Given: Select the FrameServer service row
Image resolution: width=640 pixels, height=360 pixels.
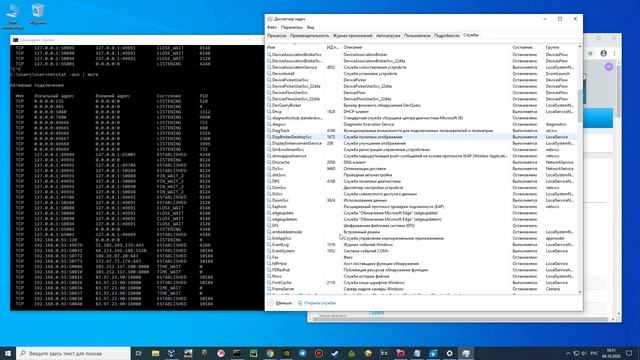Looking at the screenshot, I should (x=421, y=289).
